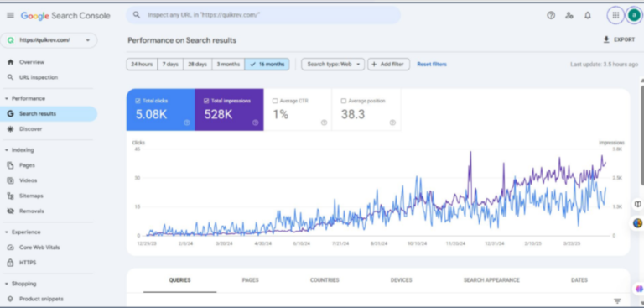Click the colorful globe extension icon at right
This screenshot has height=308, width=644.
pyautogui.click(x=638, y=223)
